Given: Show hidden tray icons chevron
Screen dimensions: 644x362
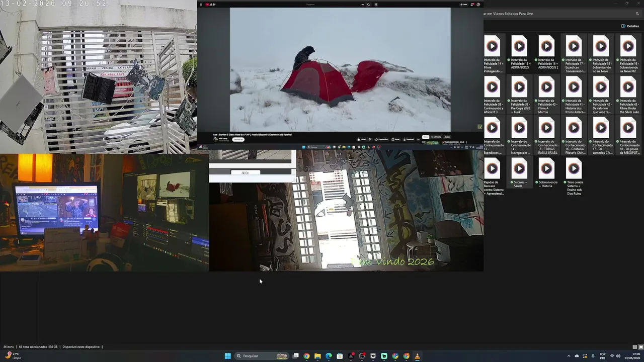Looking at the screenshot, I should pyautogui.click(x=569, y=356).
